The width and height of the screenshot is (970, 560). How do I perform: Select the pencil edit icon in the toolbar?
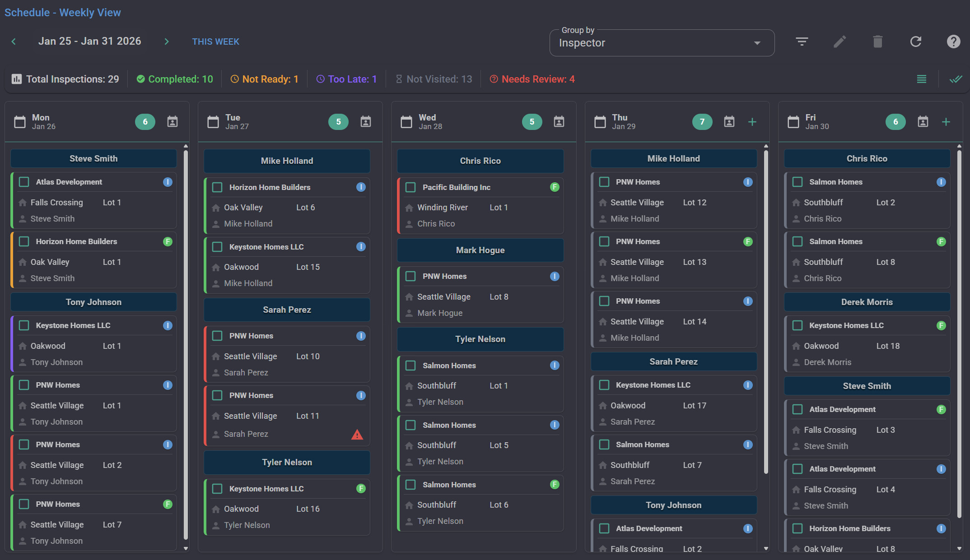(x=839, y=42)
